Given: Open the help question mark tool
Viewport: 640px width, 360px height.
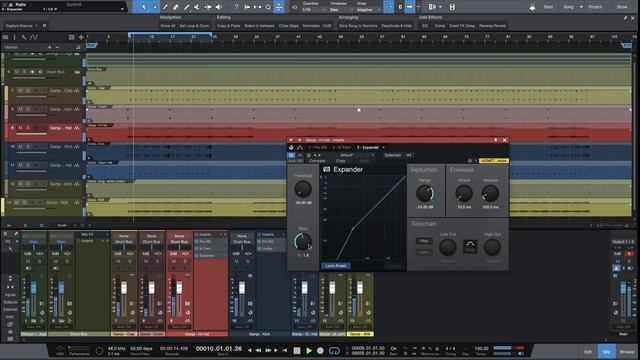Looking at the screenshot, I should [x=236, y=7].
